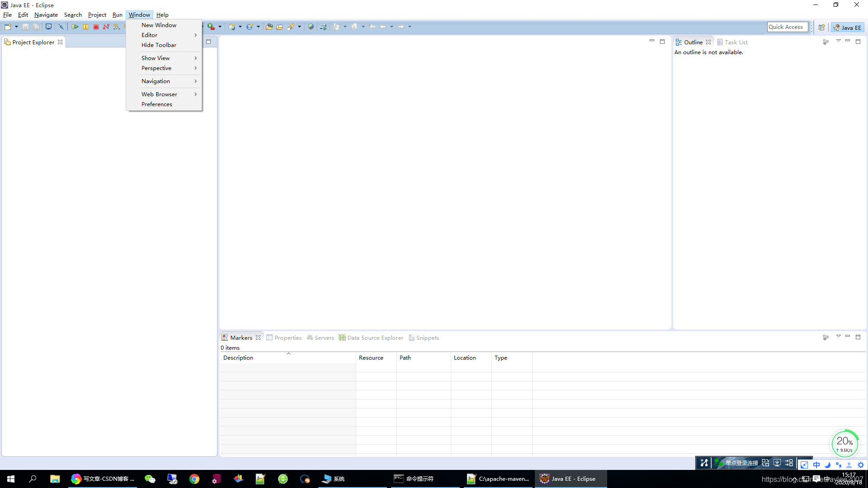868x488 pixels.
Task: Select the Project Explorer tab
Action: [x=33, y=42]
